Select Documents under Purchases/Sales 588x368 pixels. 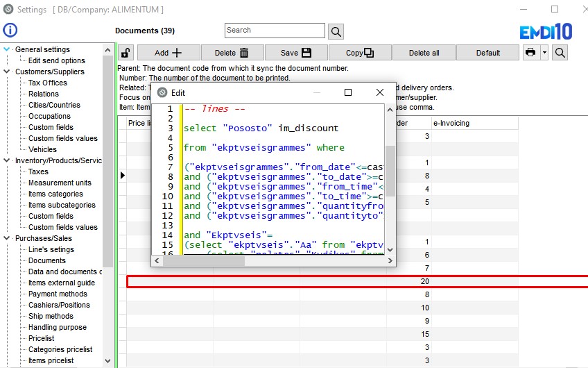[x=47, y=260]
